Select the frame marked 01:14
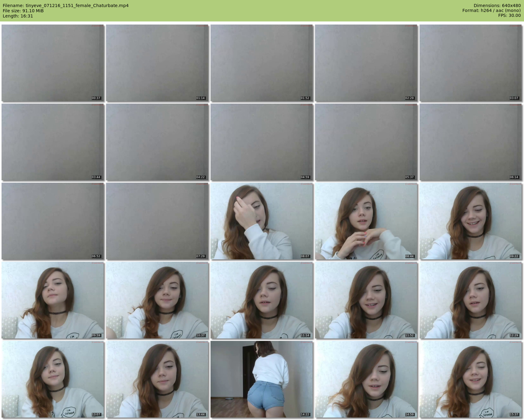Screen dimensions: 524x420 tap(157, 63)
